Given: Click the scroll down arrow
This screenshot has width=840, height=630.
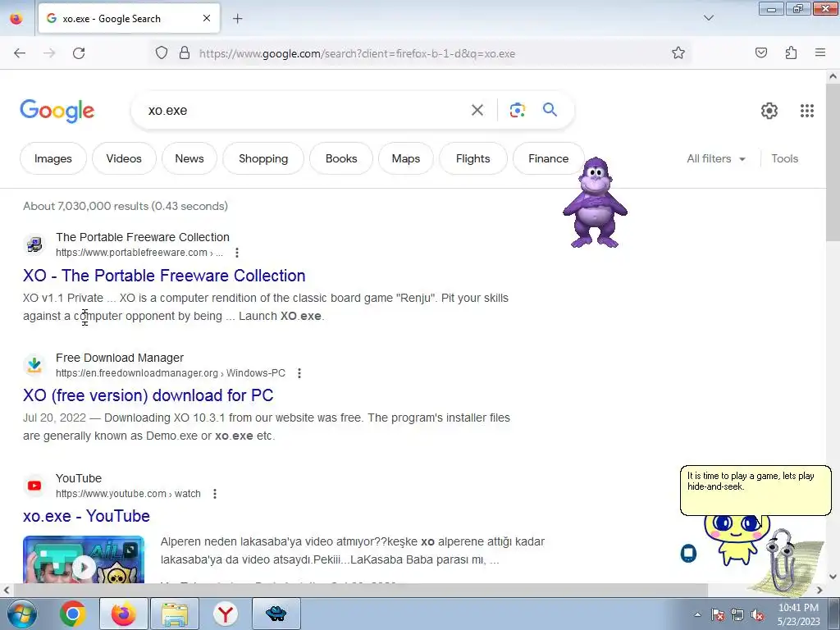Looking at the screenshot, I should [833, 577].
